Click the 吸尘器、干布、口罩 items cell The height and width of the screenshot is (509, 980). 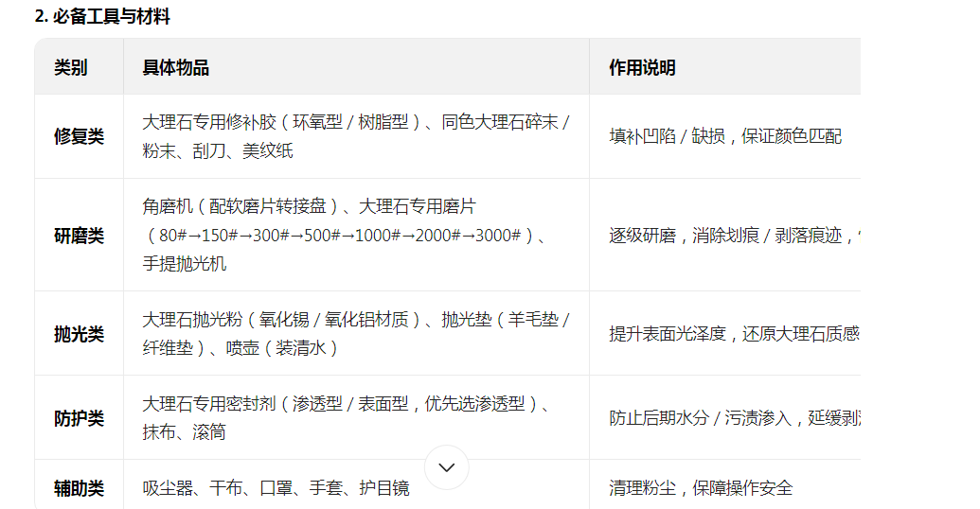276,488
